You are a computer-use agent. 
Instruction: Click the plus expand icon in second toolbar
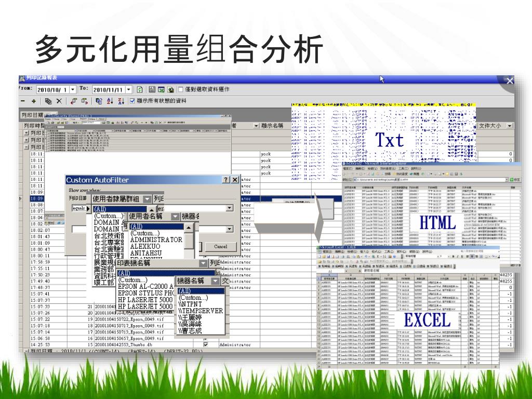pos(34,101)
